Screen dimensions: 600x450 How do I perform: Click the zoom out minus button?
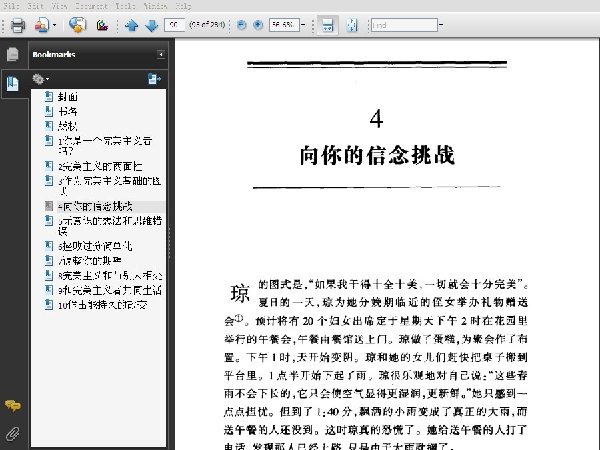coord(241,25)
